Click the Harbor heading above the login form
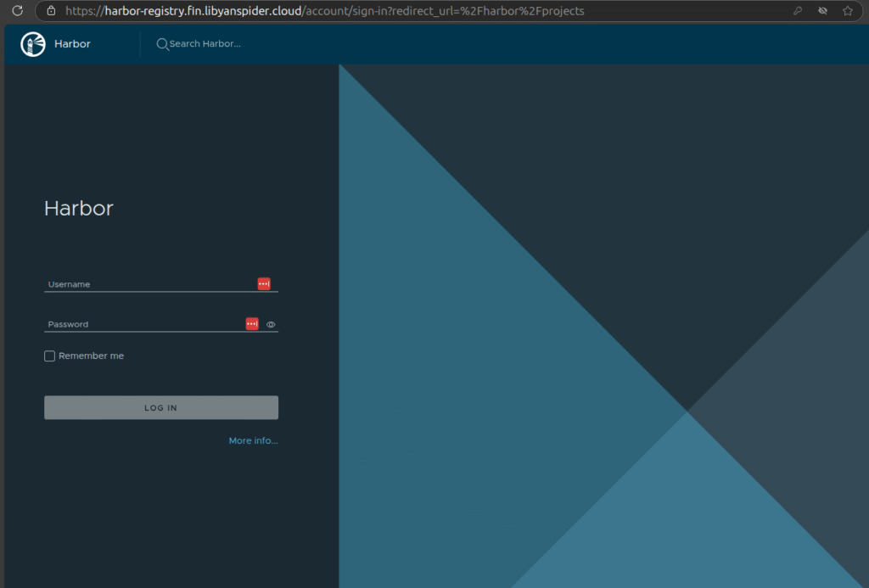 [78, 208]
